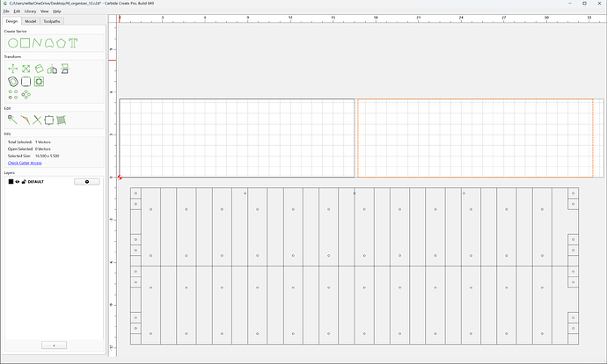Open the Linear Array tool
This screenshot has width=607, height=364.
(13, 94)
